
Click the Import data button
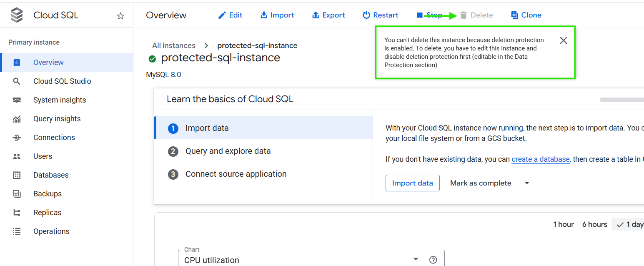(412, 183)
